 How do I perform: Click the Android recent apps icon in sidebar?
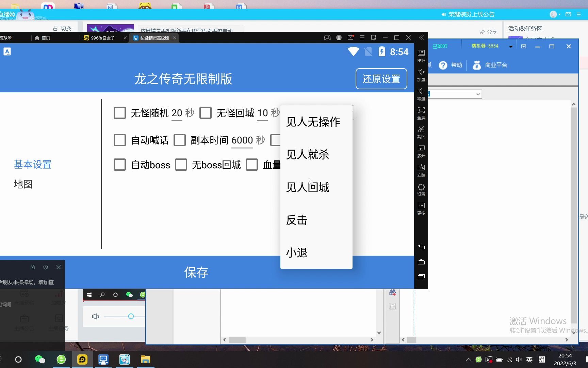click(x=421, y=277)
